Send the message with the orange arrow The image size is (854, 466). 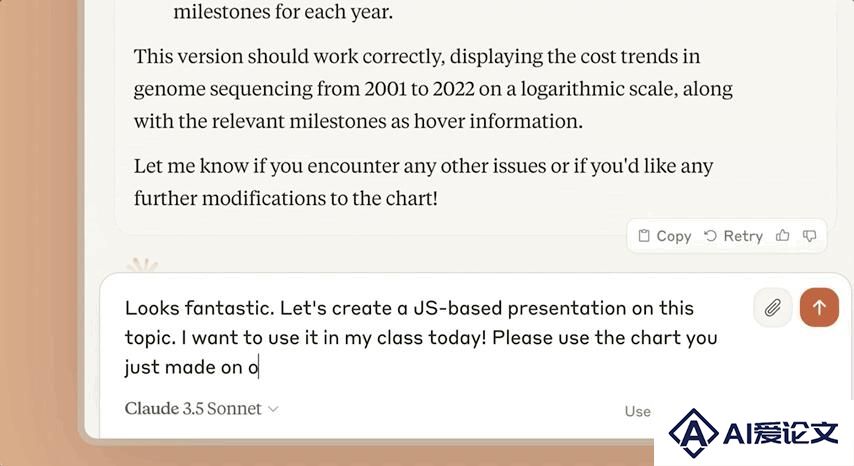(819, 308)
